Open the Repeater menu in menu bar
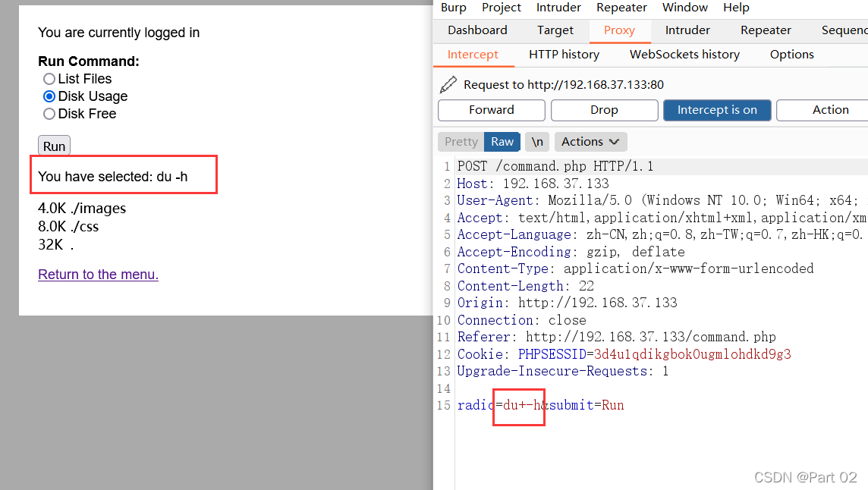This screenshot has height=490, width=868. click(x=621, y=7)
